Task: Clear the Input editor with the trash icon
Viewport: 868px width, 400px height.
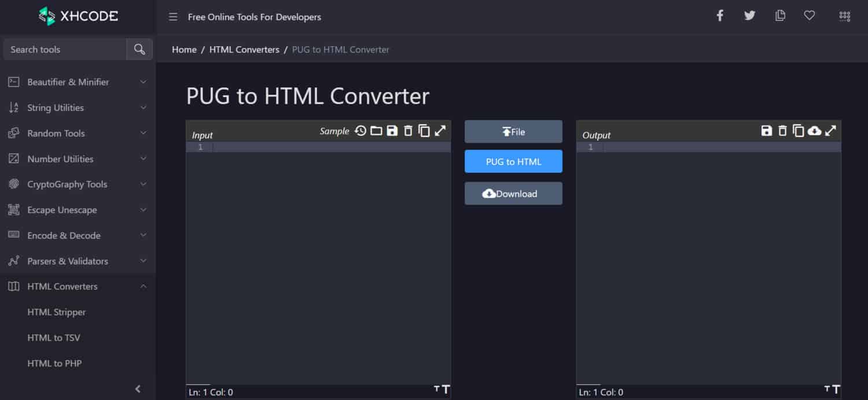Action: pyautogui.click(x=408, y=131)
